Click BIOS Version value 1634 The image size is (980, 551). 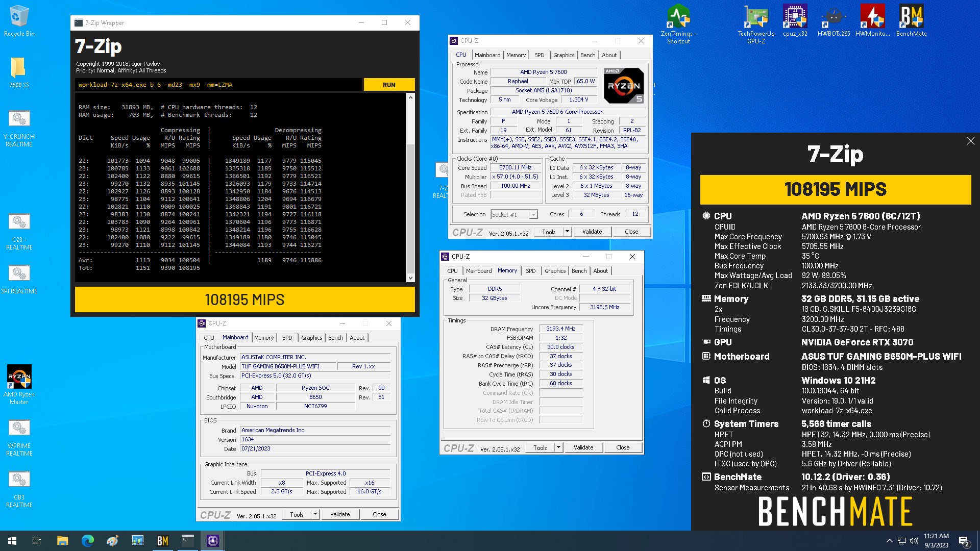pyautogui.click(x=315, y=439)
